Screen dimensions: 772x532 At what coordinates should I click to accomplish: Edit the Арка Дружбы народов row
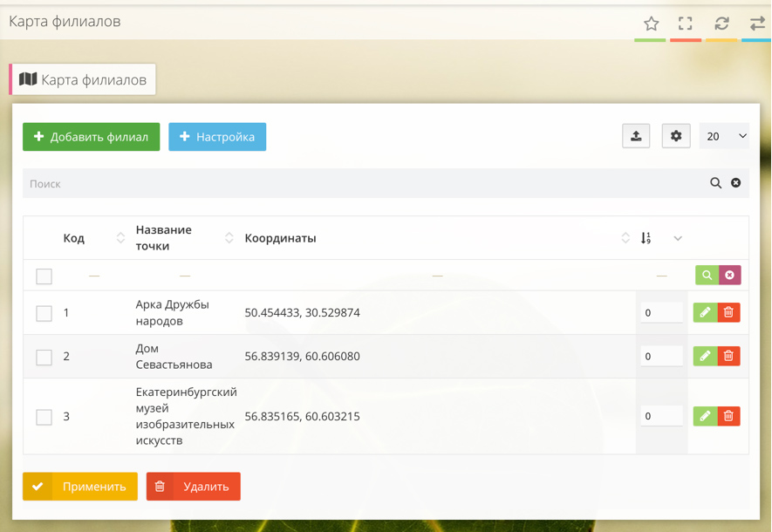pyautogui.click(x=705, y=312)
